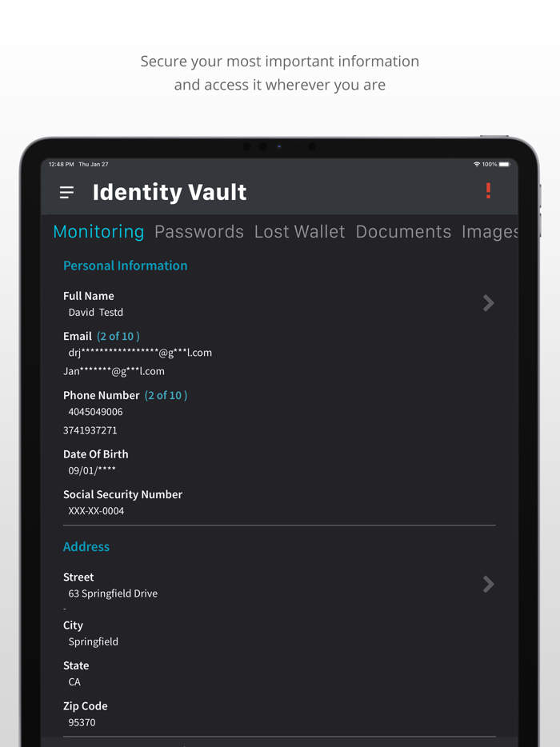Tap the phone count 2 of 10
Screen dimensions: 560x747
click(166, 395)
